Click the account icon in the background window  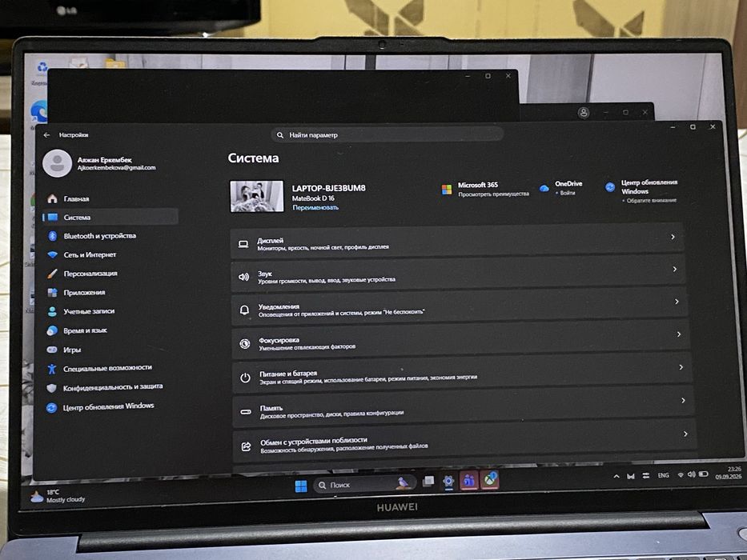coord(584,113)
